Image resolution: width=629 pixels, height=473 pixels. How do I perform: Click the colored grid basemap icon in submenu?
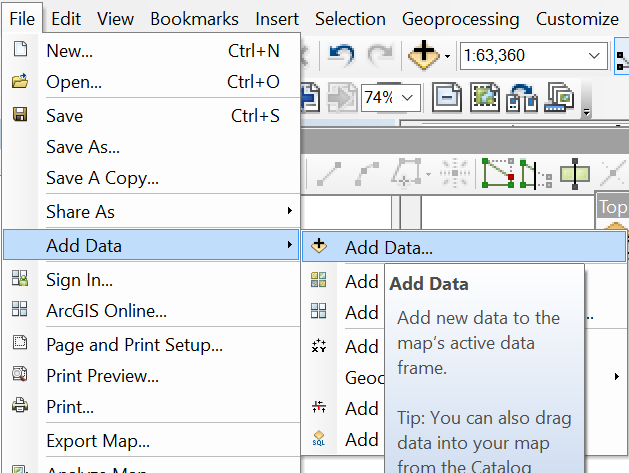click(319, 280)
